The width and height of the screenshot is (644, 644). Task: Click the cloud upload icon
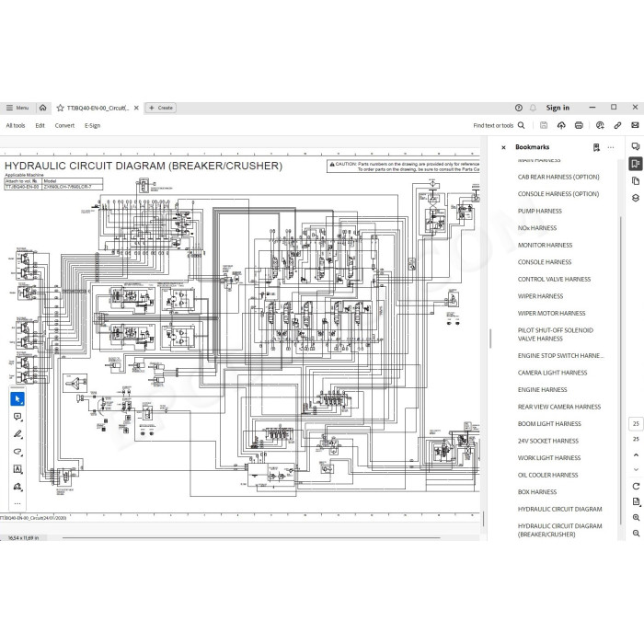[561, 125]
